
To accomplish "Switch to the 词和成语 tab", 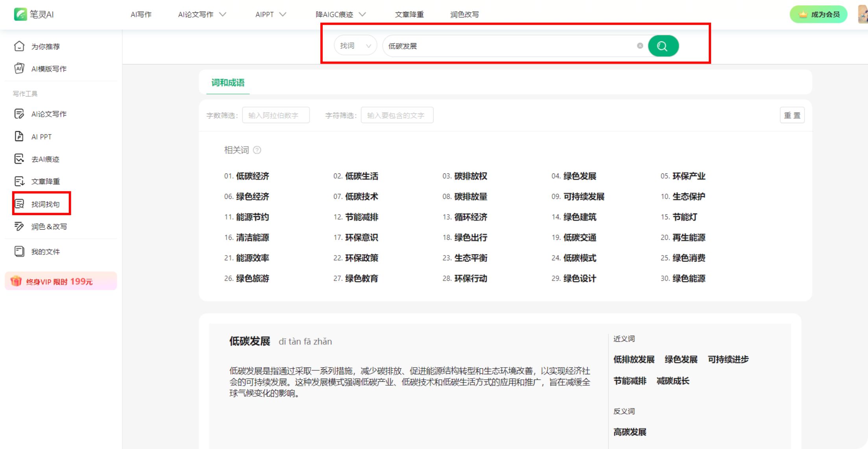I will [x=228, y=83].
